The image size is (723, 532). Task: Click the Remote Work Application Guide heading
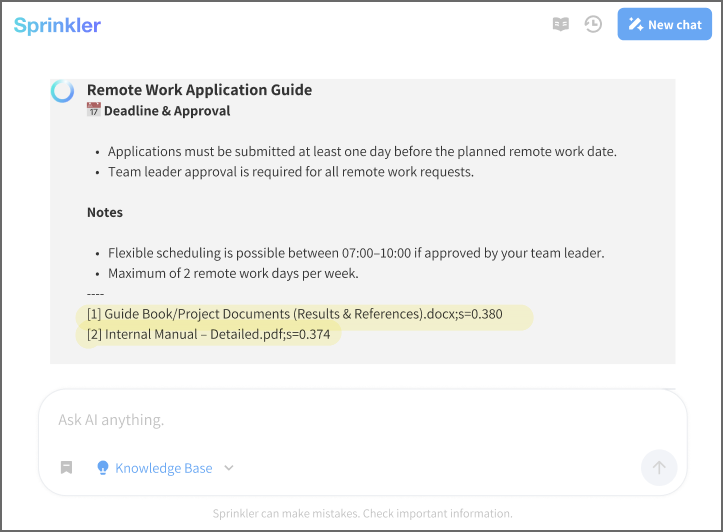tap(199, 90)
